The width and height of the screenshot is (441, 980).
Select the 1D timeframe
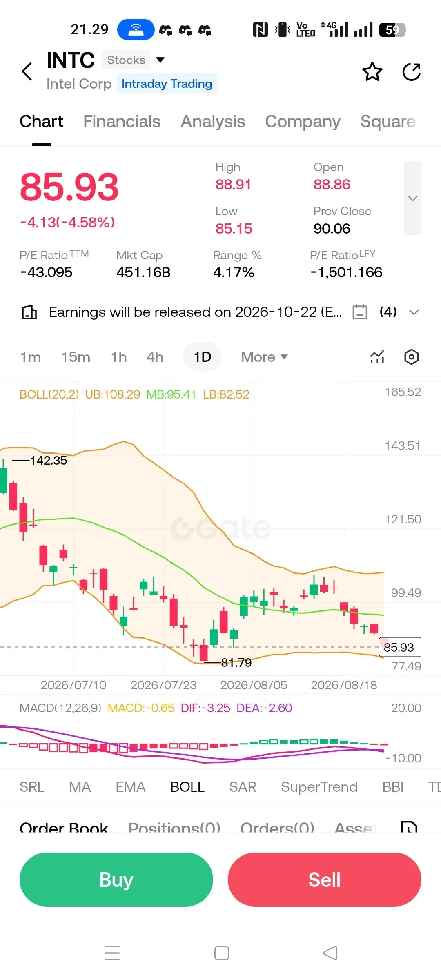[x=202, y=357]
